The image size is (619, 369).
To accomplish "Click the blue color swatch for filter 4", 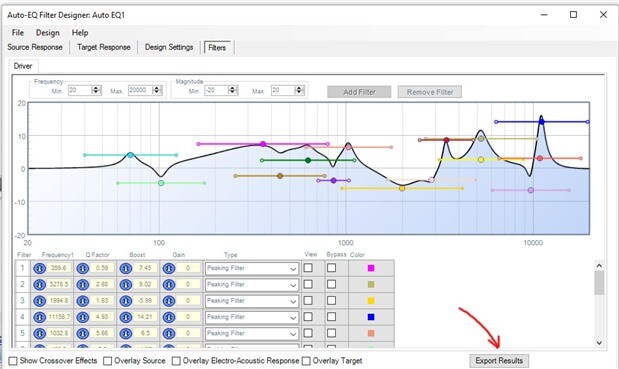I will (371, 317).
